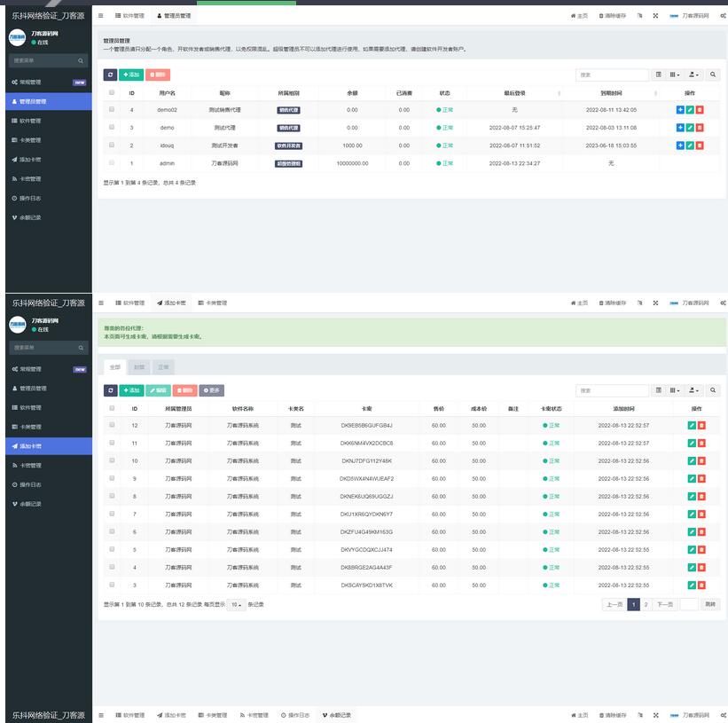The width and height of the screenshot is (728, 723).
Task: Delete the demo02 administrator row via trash icon
Action: point(701,110)
